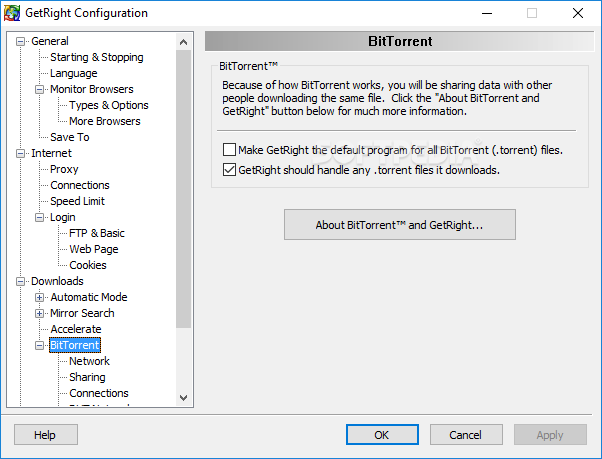Viewport: 602px width, 459px height.
Task: Select Connections under Internet
Action: pyautogui.click(x=80, y=185)
